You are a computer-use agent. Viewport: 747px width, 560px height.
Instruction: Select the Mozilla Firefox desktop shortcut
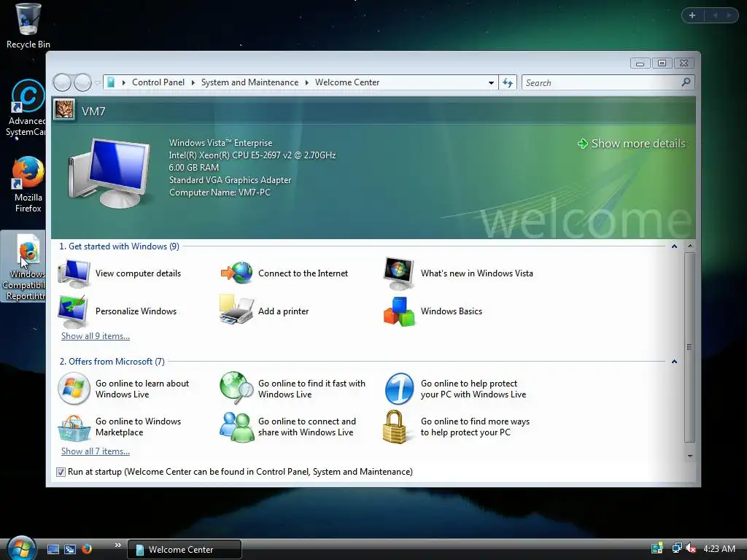tap(28, 184)
